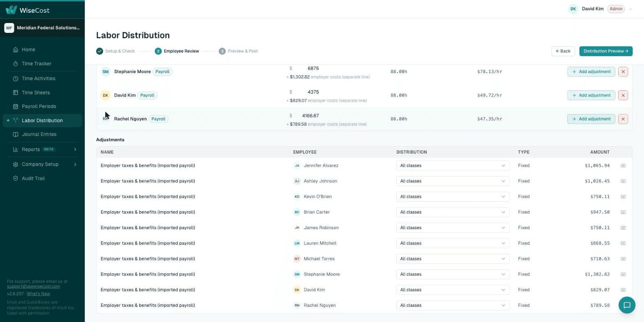
Task: Expand the Reports submenu chevron
Action: click(75, 149)
